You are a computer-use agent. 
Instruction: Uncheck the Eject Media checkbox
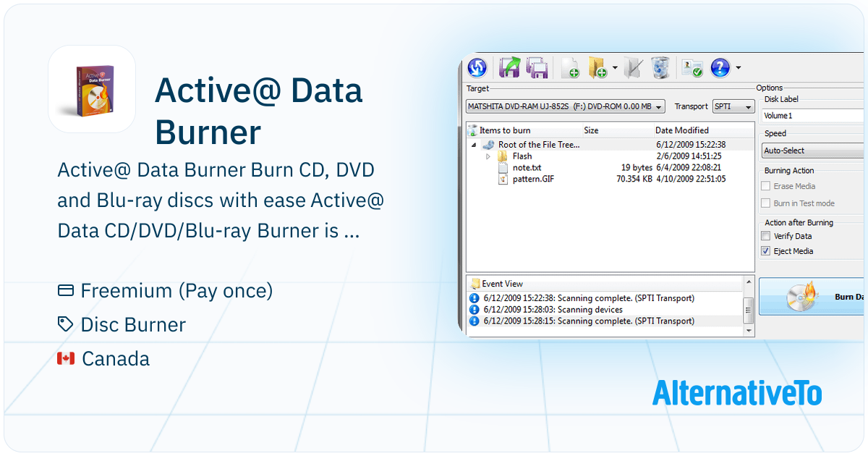[x=766, y=251]
